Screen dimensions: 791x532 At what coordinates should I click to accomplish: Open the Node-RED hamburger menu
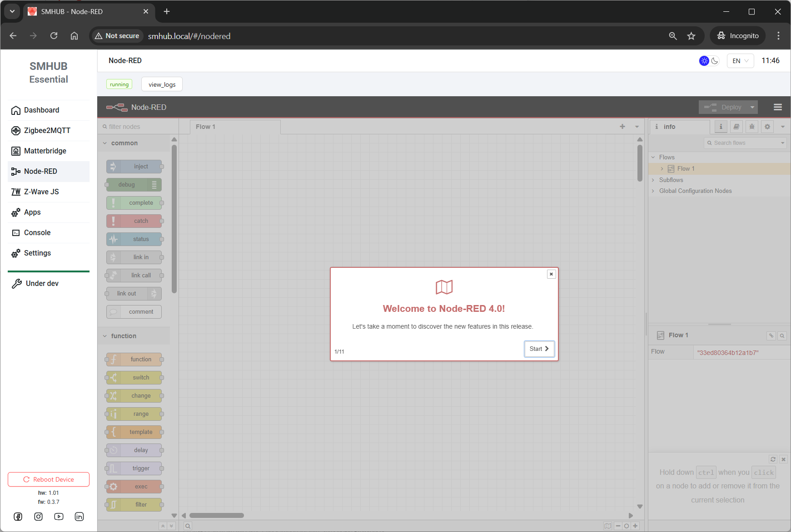coord(777,107)
